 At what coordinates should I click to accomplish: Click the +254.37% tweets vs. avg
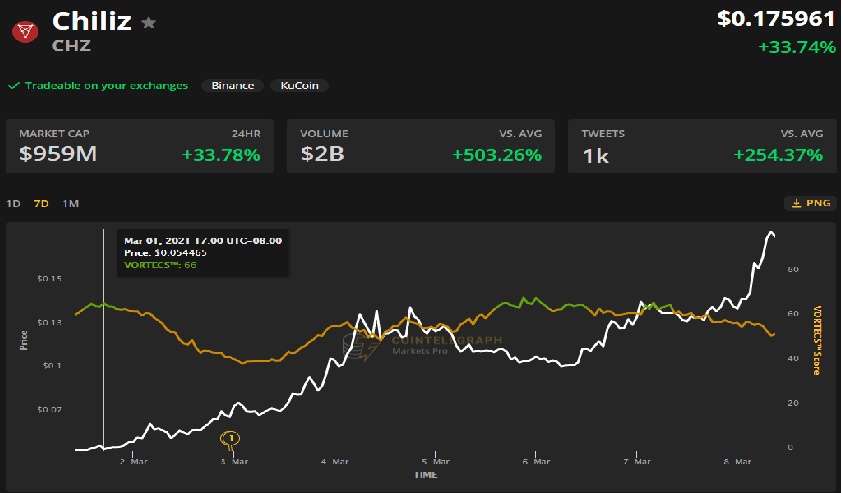[778, 155]
